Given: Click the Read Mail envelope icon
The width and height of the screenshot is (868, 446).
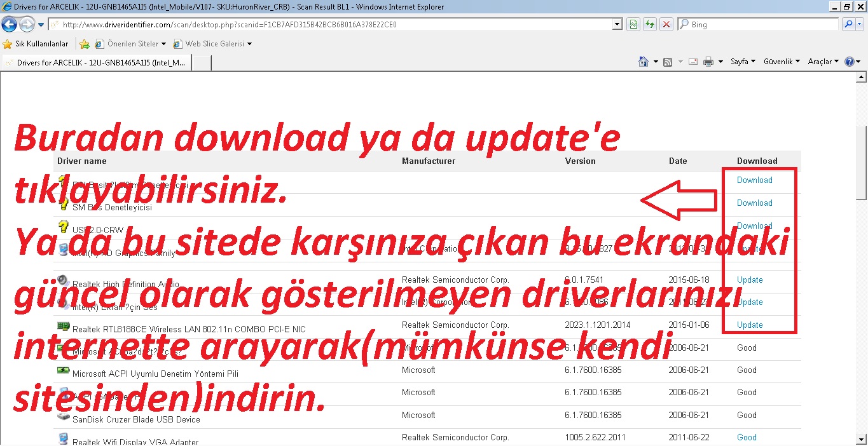Looking at the screenshot, I should (692, 62).
